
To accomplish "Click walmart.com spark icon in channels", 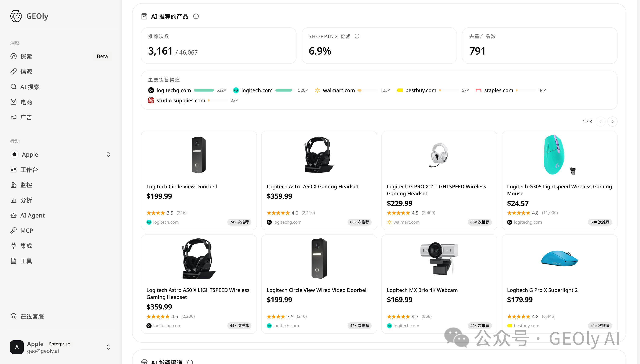I will pyautogui.click(x=317, y=90).
